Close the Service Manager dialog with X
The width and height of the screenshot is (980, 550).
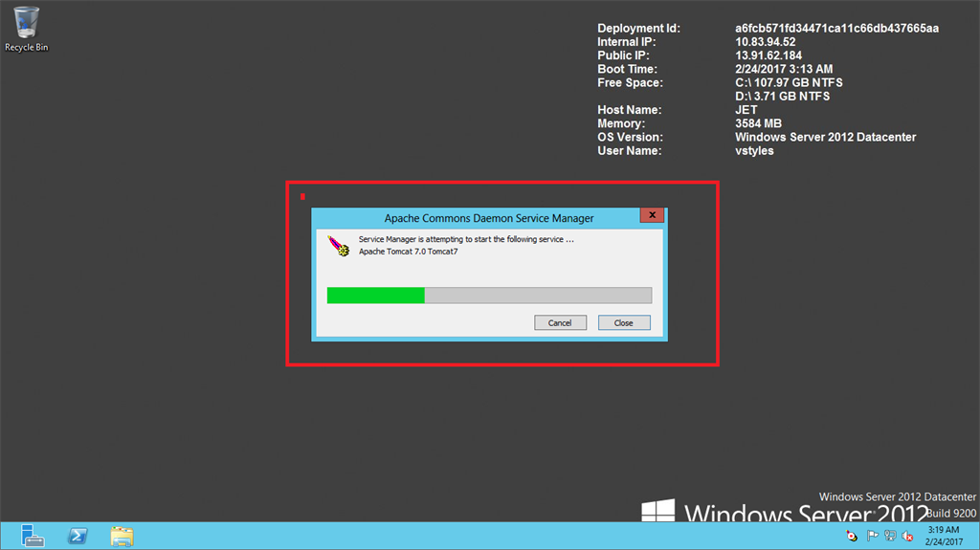652,215
